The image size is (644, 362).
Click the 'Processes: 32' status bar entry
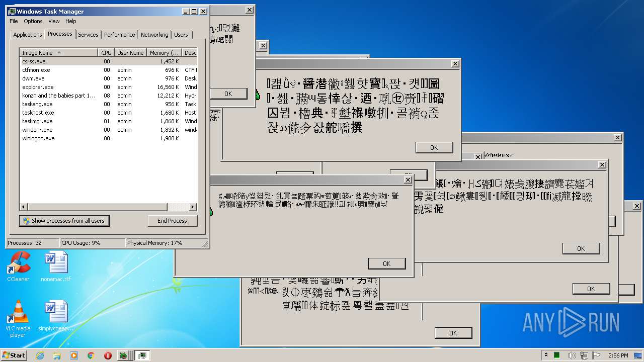pyautogui.click(x=32, y=243)
